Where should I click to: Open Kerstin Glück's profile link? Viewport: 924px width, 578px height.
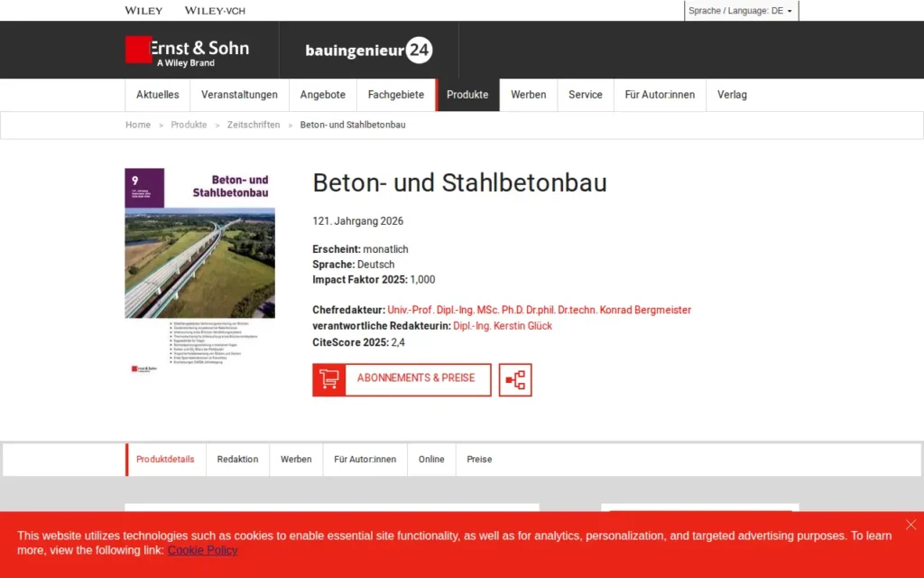point(503,326)
